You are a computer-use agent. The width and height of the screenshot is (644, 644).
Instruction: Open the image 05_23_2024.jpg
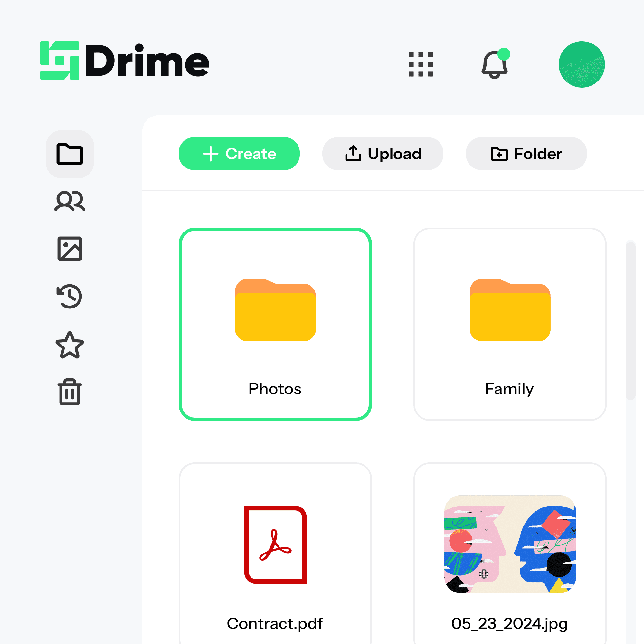pos(510,553)
